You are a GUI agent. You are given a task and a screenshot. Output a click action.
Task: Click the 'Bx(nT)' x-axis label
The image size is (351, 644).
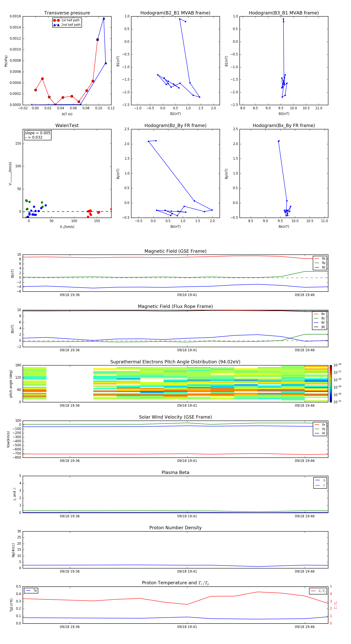pyautogui.click(x=284, y=227)
